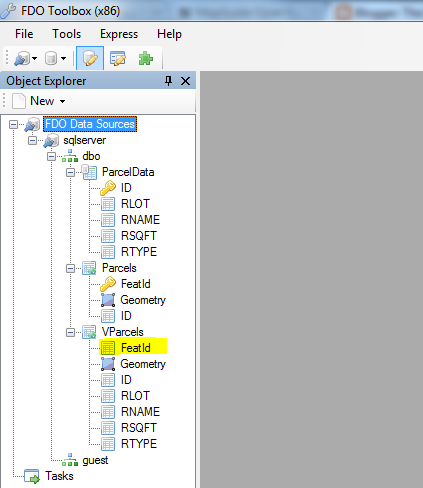Click the VParcels feature class icon
Viewport: 423px width, 488px height.
[x=89, y=332]
